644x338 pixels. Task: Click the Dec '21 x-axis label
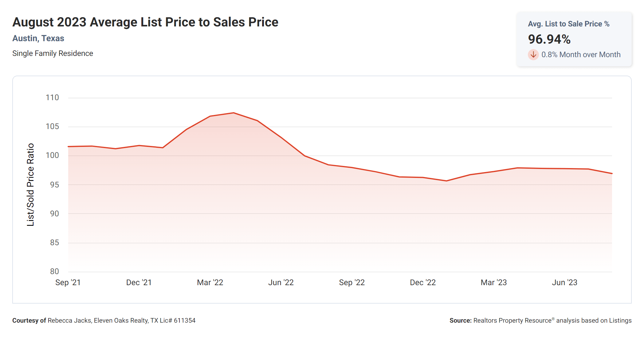[139, 282]
